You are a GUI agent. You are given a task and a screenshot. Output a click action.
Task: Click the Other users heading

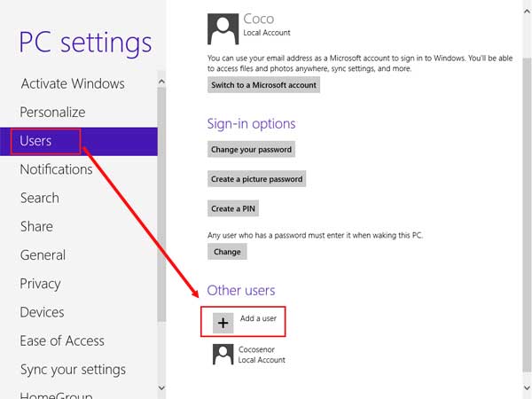tap(241, 291)
